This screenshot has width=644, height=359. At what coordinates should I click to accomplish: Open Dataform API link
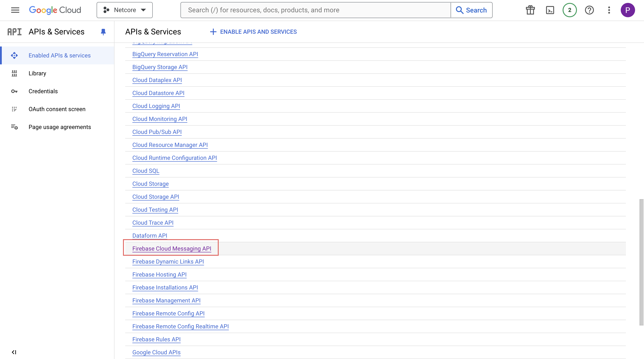click(150, 236)
